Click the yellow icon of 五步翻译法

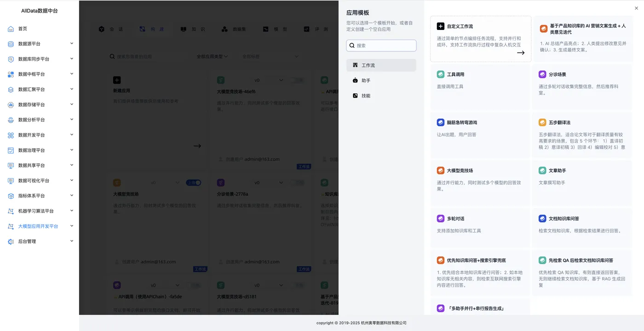(542, 122)
